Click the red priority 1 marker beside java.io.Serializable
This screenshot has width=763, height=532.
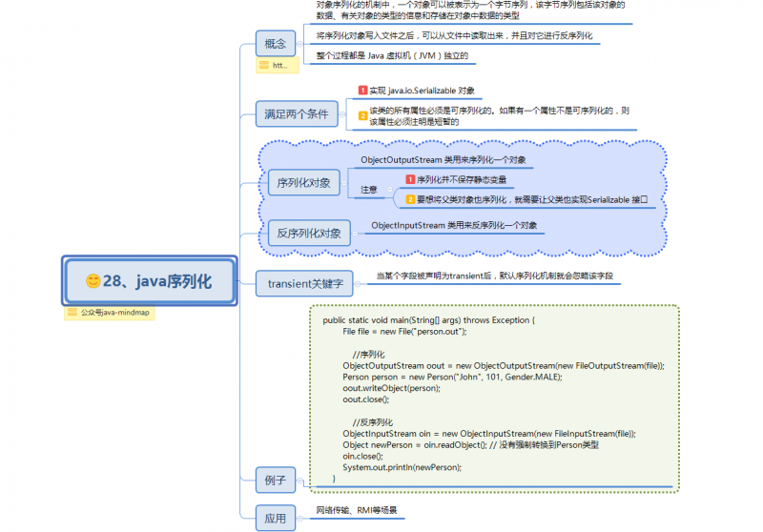pos(362,91)
